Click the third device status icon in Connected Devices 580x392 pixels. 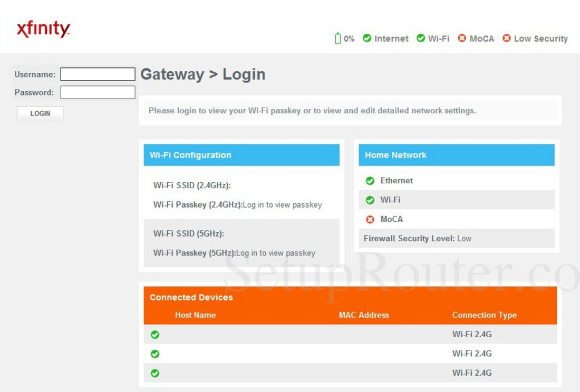pyautogui.click(x=154, y=373)
